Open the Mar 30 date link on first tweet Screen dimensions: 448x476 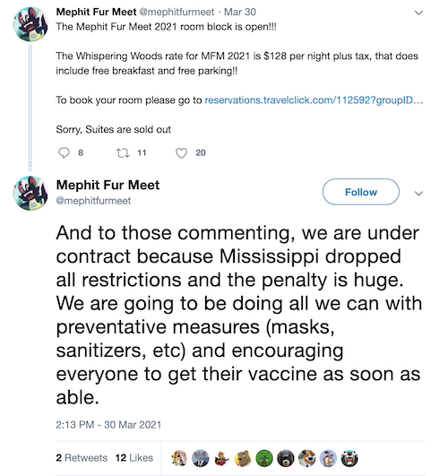pyautogui.click(x=240, y=12)
